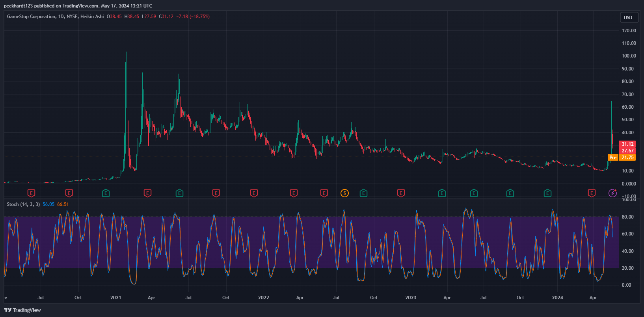The width and height of the screenshot is (644, 317).
Task: Click the green earnings marker for December 2023
Action: coord(547,193)
